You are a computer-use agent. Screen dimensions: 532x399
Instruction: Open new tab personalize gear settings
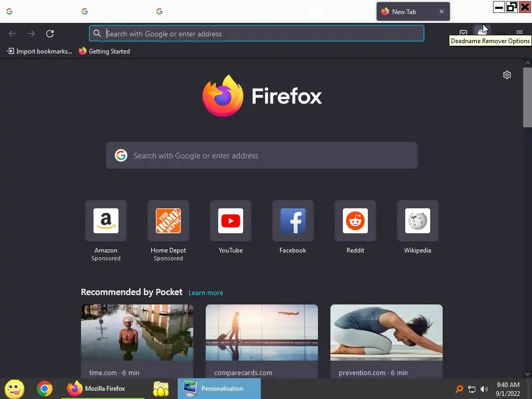(507, 75)
